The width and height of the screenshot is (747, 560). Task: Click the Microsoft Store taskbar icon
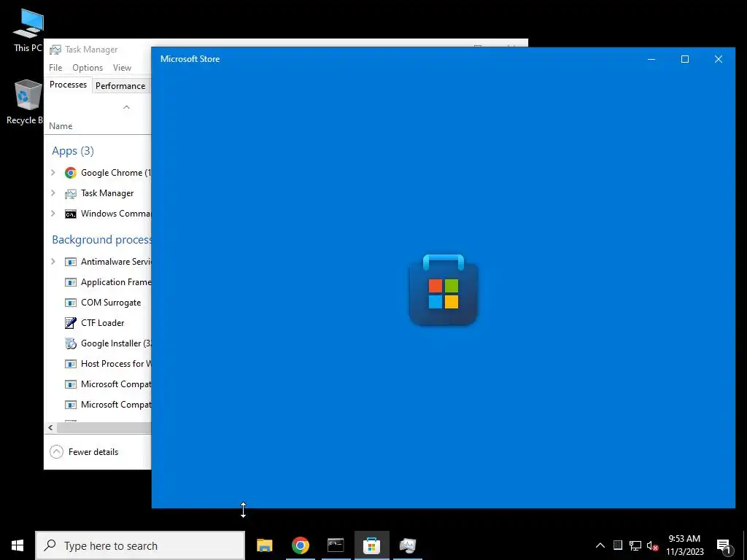[371, 545]
